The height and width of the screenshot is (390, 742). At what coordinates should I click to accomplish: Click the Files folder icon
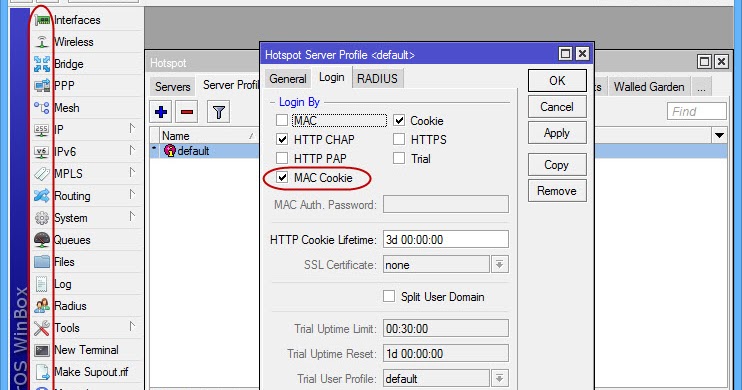42,262
